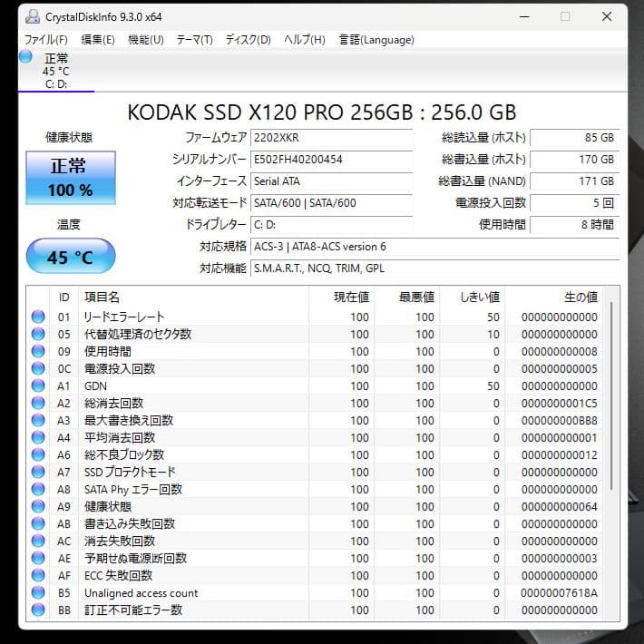Image resolution: width=644 pixels, height=644 pixels.
Task: Click the 現在値 column header
Action: pos(342,297)
